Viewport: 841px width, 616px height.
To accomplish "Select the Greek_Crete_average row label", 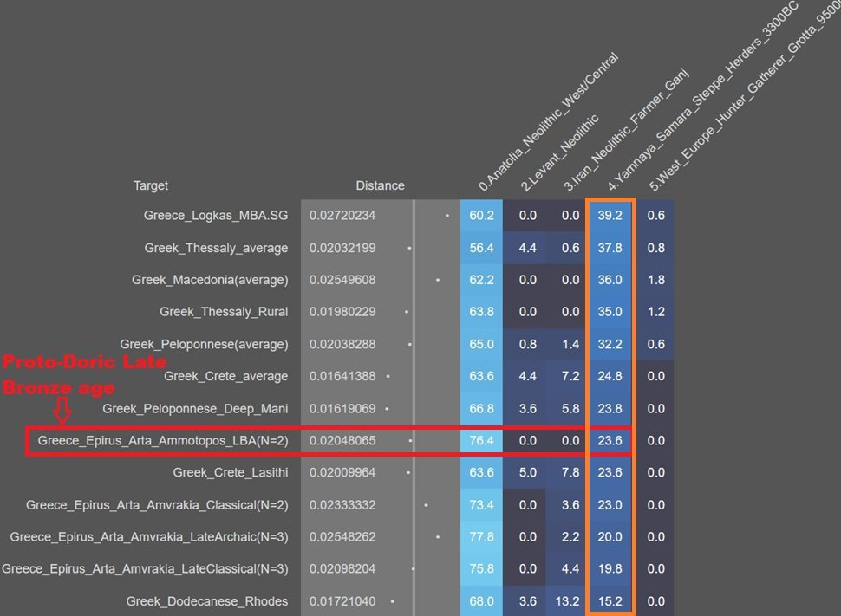I will click(225, 376).
